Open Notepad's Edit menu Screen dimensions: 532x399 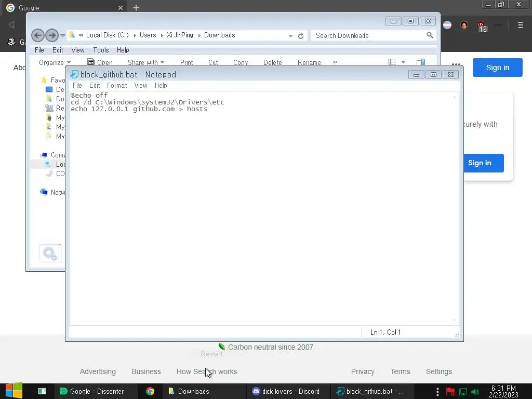(95, 86)
